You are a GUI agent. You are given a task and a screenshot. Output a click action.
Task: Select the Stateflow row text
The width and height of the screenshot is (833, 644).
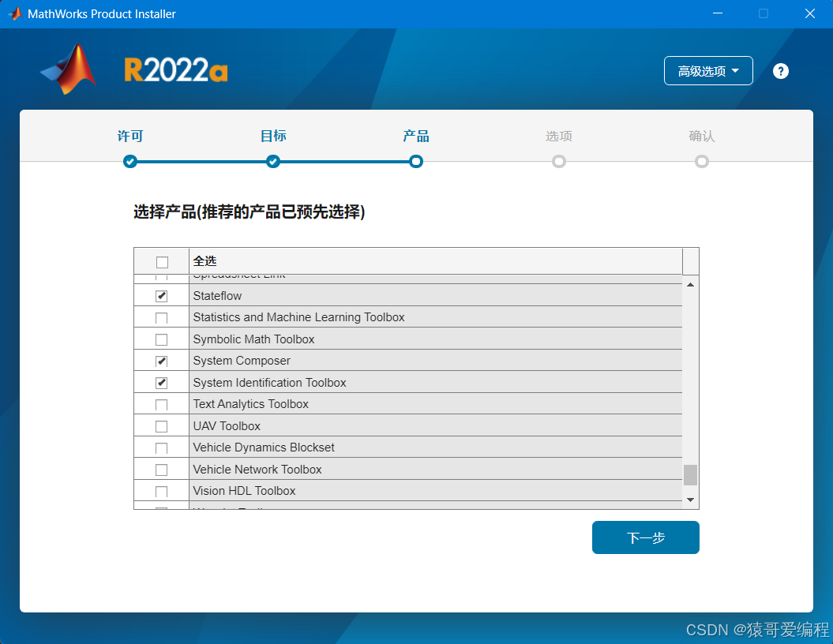pyautogui.click(x=217, y=296)
